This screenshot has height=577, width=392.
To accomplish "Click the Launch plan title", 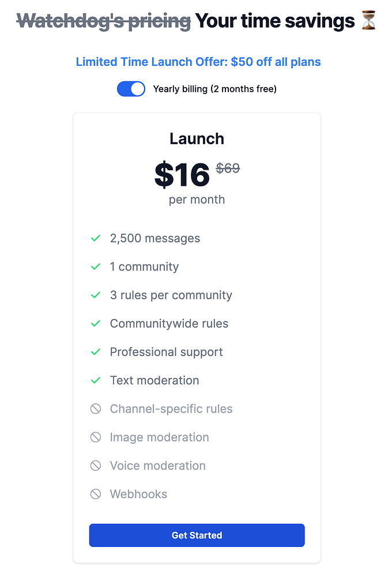I will 197,138.
